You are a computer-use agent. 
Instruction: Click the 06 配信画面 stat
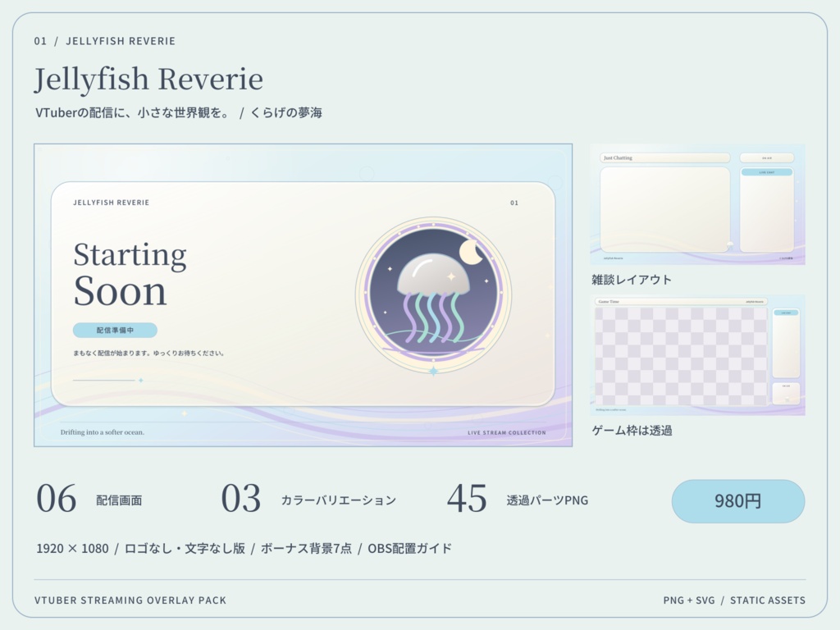[89, 499]
